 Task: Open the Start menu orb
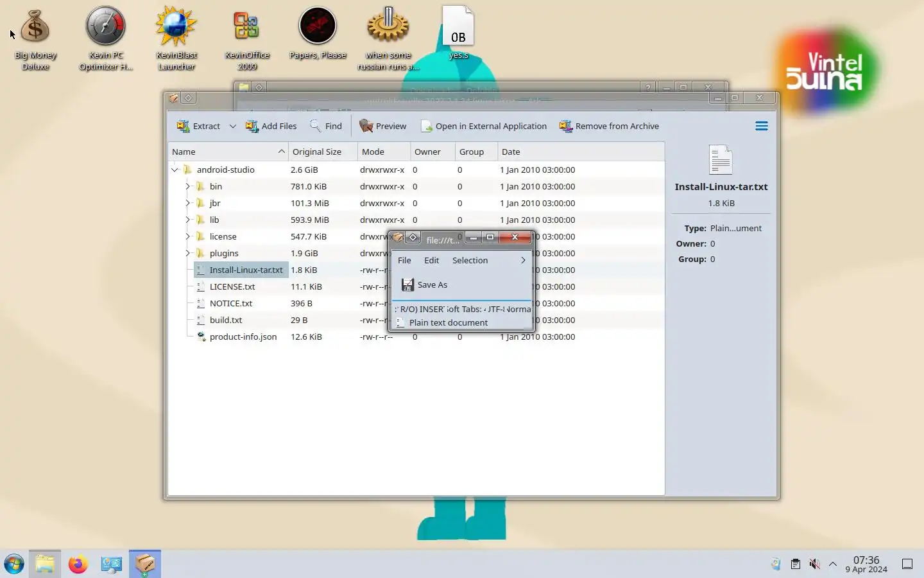pos(14,565)
